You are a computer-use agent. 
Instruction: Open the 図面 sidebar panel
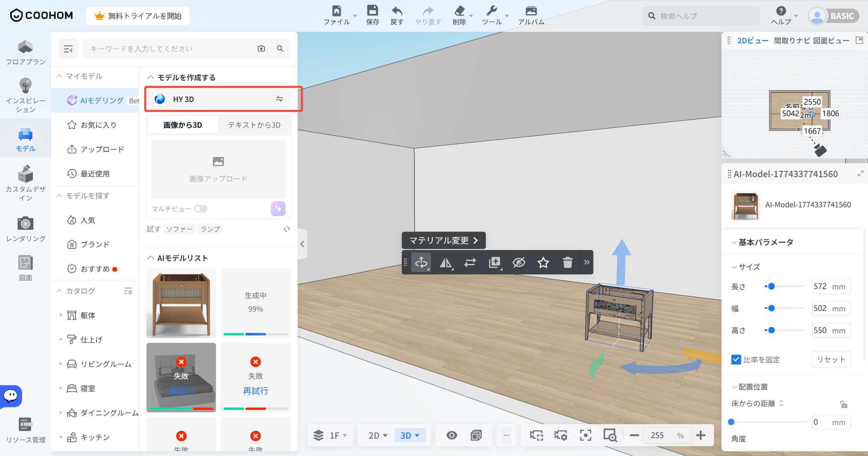pos(25,268)
